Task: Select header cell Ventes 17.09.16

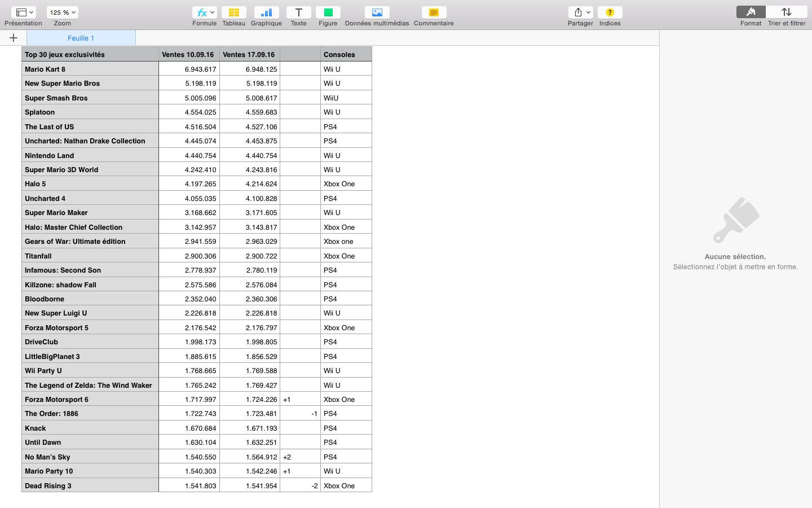Action: pos(250,54)
